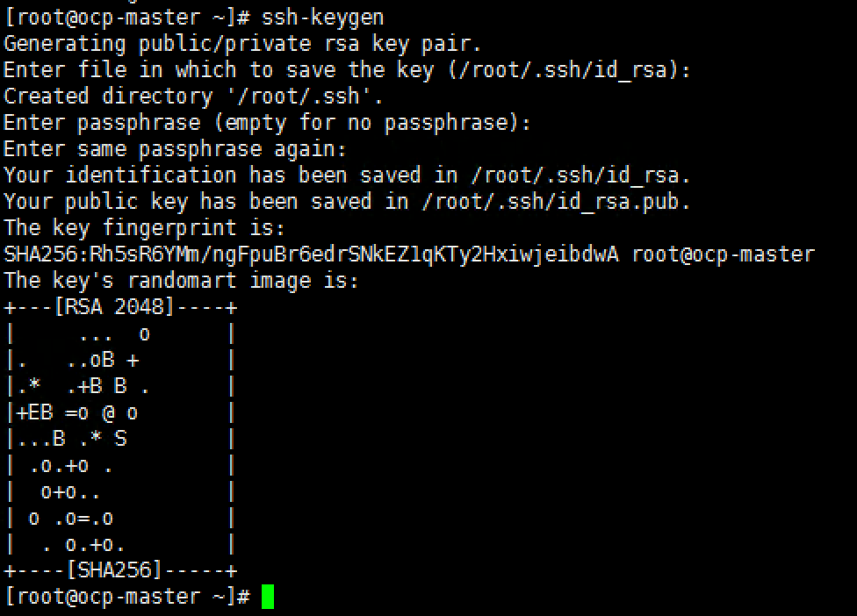Click the 'Your identification has been saved' line

347,175
